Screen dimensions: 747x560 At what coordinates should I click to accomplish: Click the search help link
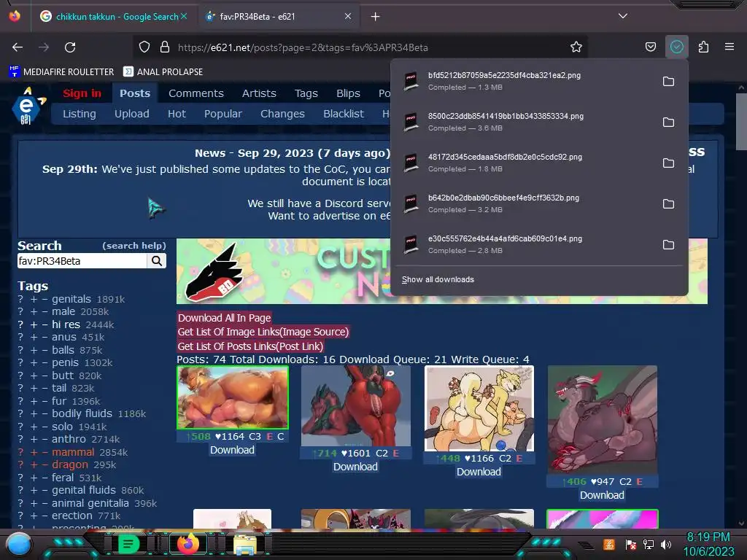134,246
